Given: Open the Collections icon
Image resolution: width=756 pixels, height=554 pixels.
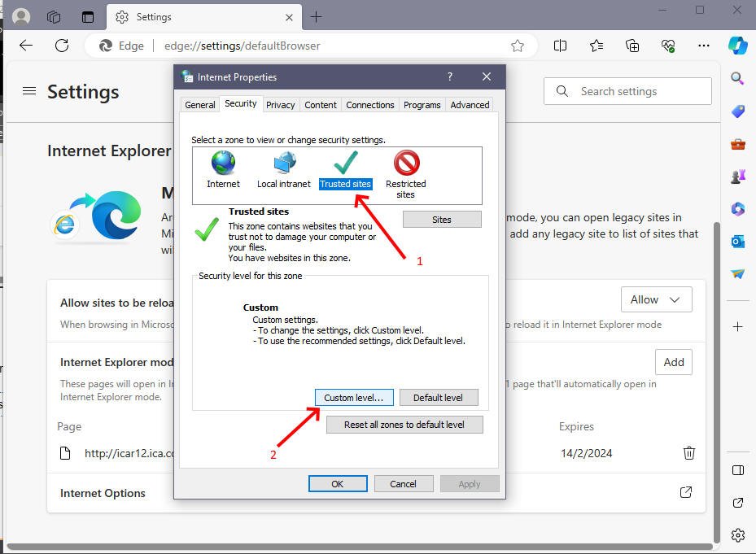Looking at the screenshot, I should pyautogui.click(x=632, y=46).
